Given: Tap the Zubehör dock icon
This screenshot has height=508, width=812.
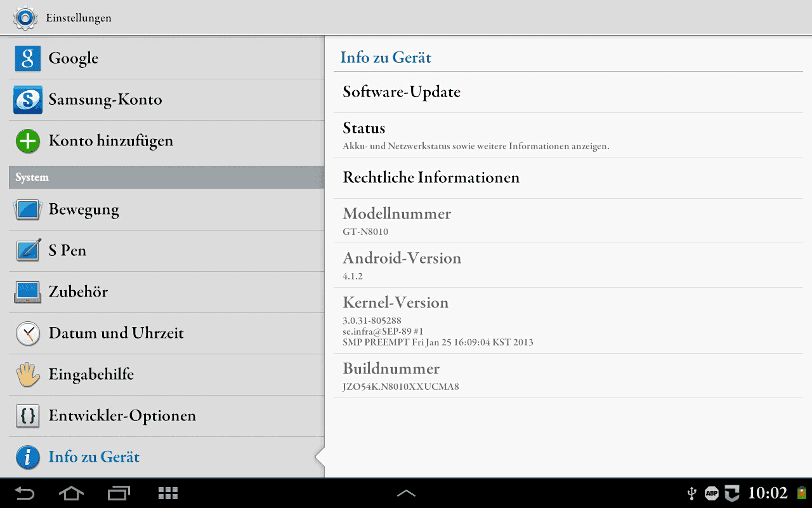Looking at the screenshot, I should tap(27, 292).
